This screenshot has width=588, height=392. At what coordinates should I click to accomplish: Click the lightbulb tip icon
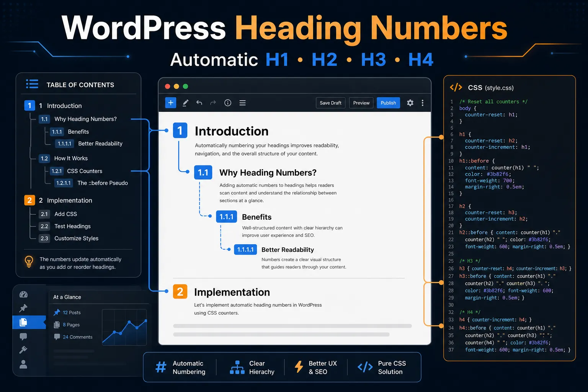pos(29,261)
